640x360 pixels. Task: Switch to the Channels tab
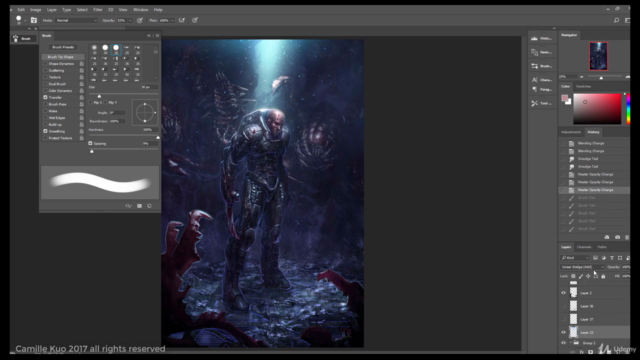click(584, 247)
